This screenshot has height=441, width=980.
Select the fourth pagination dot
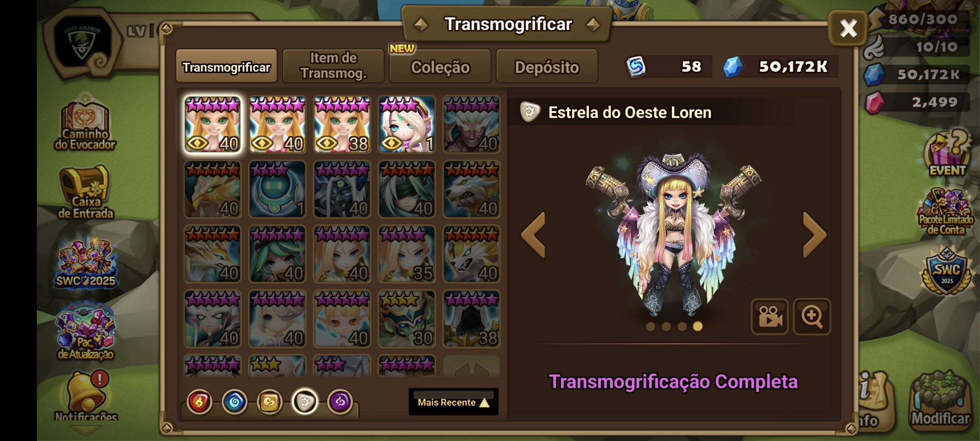pyautogui.click(x=698, y=326)
